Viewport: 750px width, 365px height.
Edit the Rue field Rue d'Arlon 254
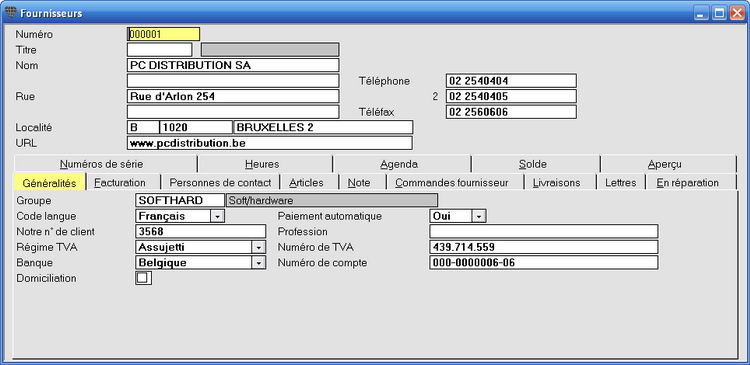click(x=233, y=96)
